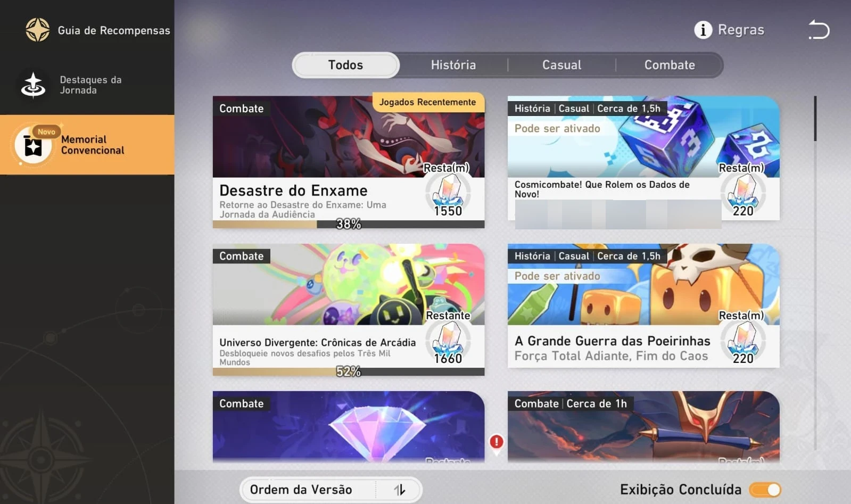Click the Guia de Recompensas heading
This screenshot has height=504, width=851.
(114, 30)
